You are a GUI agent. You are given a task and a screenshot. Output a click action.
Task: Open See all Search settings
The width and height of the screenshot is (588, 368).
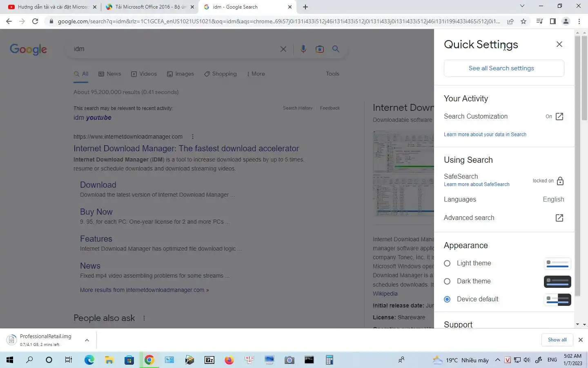(x=504, y=68)
